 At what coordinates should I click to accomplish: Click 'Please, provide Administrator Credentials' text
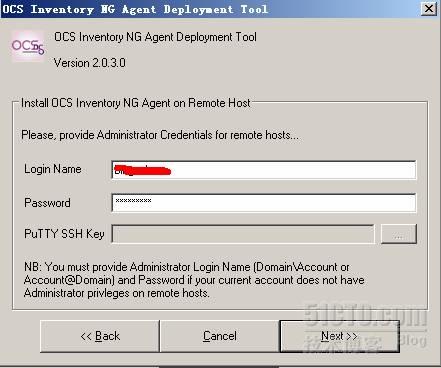click(160, 135)
